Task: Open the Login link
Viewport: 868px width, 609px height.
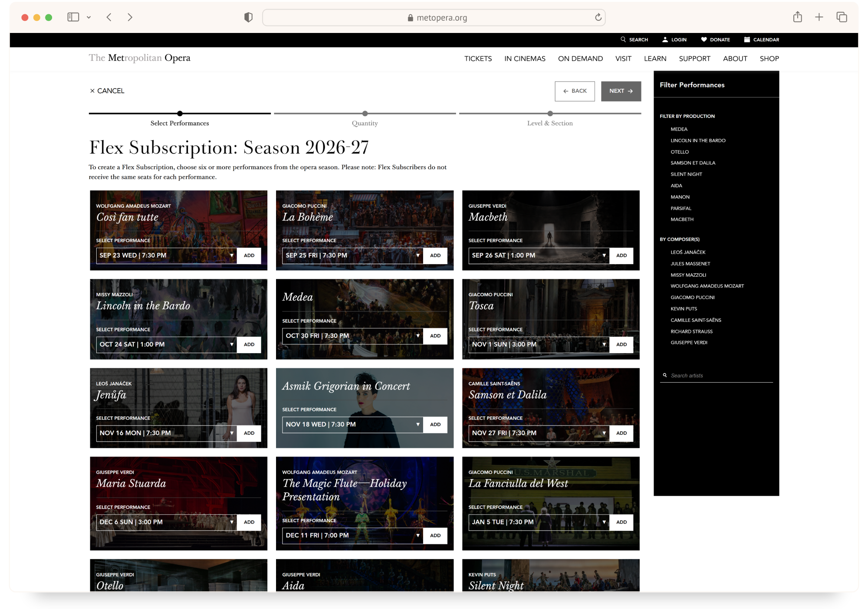Action: [x=674, y=39]
